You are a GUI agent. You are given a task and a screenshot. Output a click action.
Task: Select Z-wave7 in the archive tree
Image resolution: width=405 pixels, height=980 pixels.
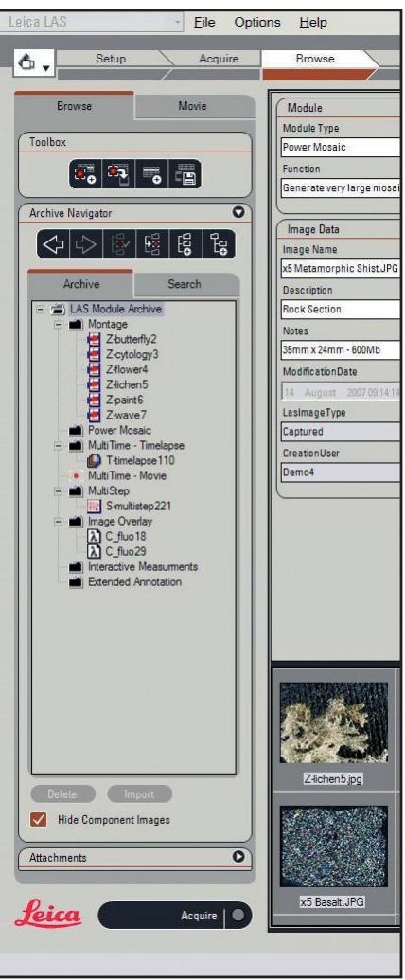(x=126, y=415)
